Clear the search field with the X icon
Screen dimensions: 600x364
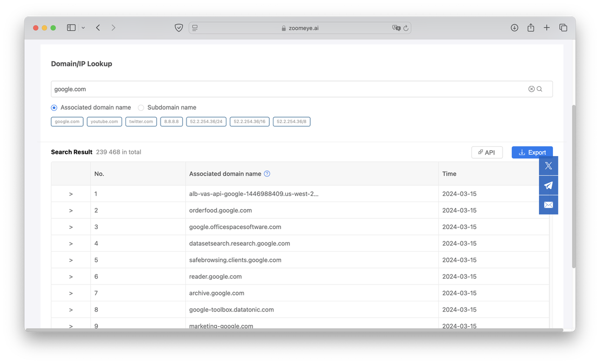[x=531, y=89]
